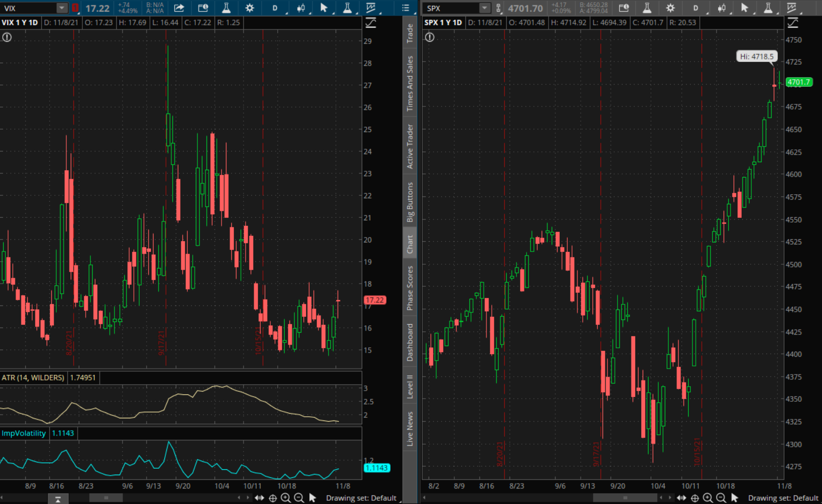Grab the SPX chart horizontal scrollbar thumb

[x=625, y=498]
